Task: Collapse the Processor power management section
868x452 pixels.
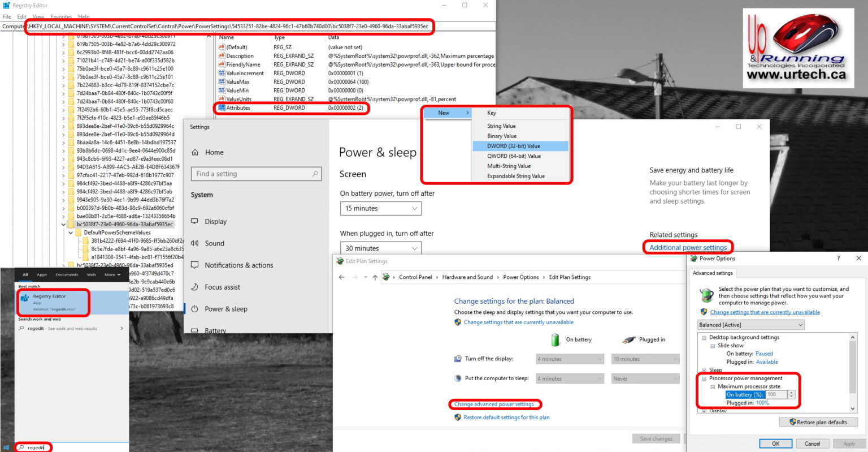Action: tap(704, 378)
